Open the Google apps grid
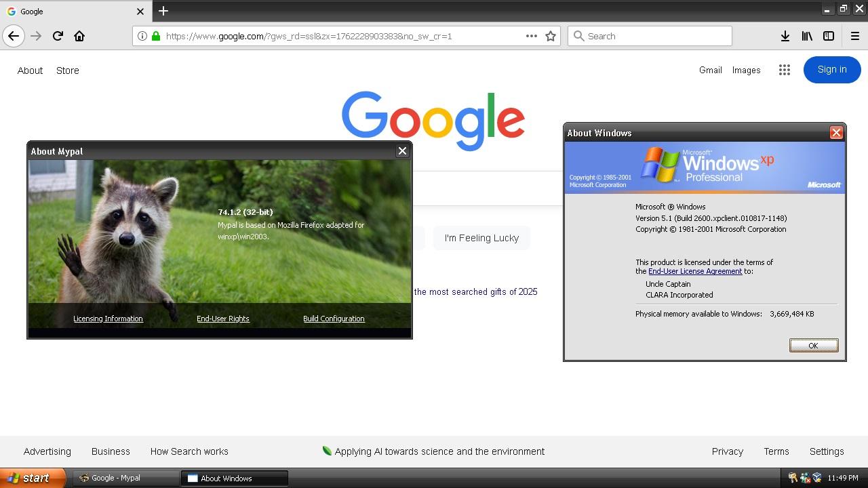868x488 pixels. pos(784,70)
